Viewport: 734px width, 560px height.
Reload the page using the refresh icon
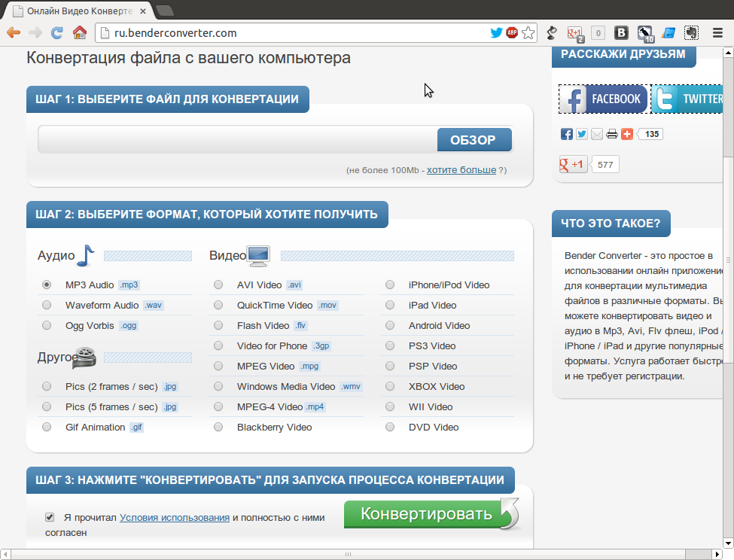click(x=56, y=33)
